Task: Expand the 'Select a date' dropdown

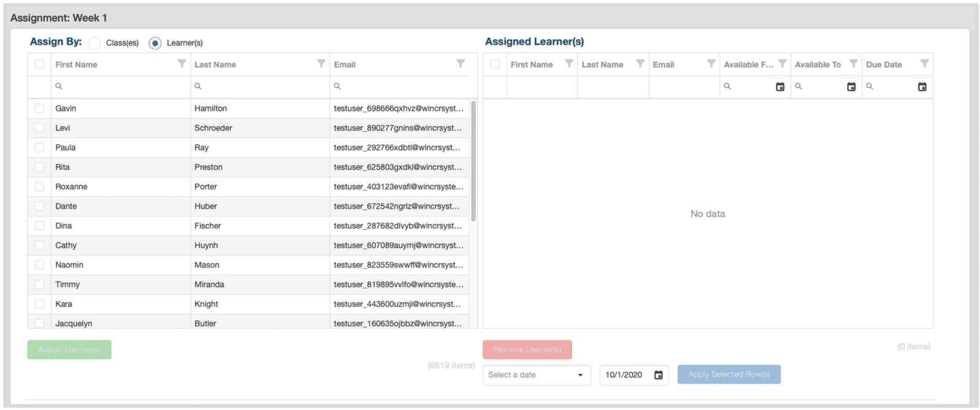Action: pos(579,375)
